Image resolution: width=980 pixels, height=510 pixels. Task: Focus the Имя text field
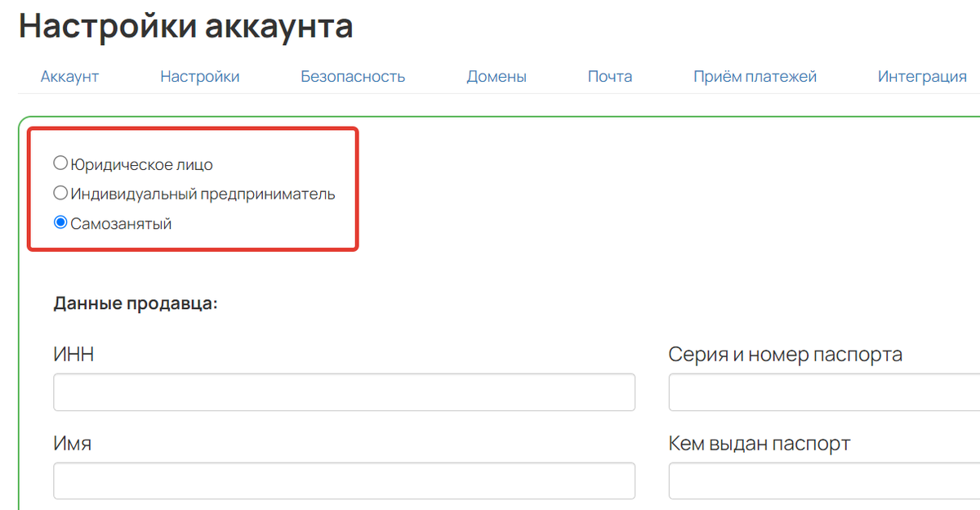(343, 481)
